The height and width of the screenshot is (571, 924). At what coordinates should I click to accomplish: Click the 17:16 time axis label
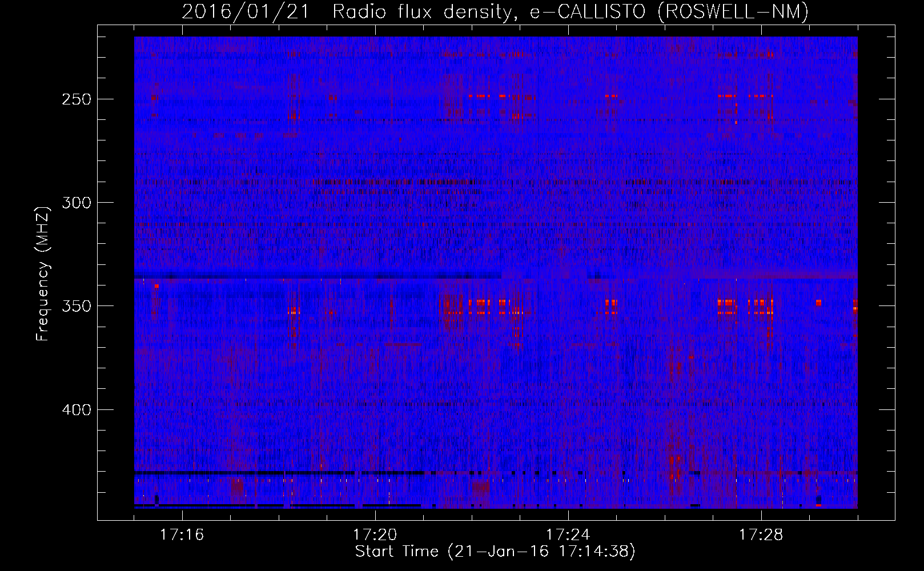182,535
